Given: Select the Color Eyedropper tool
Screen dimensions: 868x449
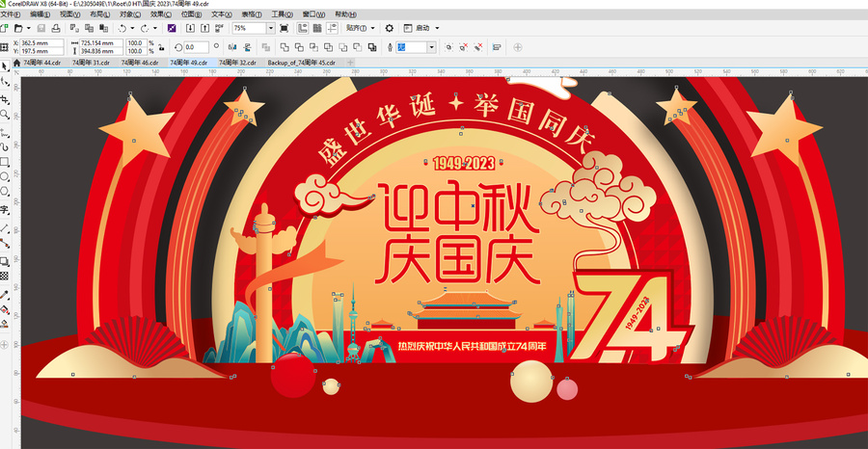Looking at the screenshot, I should (5, 294).
